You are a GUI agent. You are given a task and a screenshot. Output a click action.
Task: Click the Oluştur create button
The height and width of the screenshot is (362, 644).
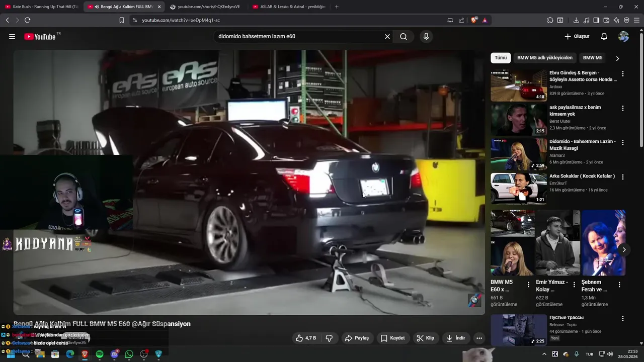577,37
